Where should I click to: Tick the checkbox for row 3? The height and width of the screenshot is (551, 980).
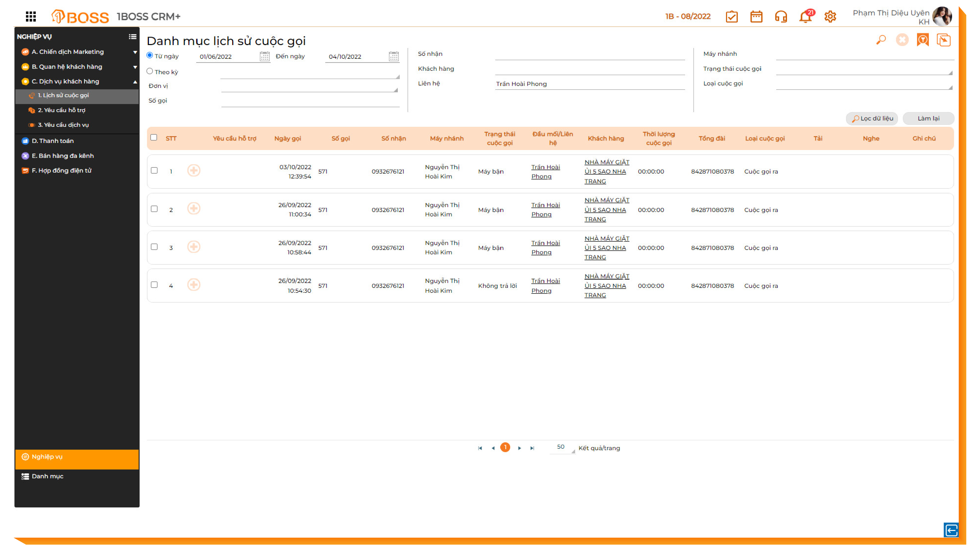154,247
